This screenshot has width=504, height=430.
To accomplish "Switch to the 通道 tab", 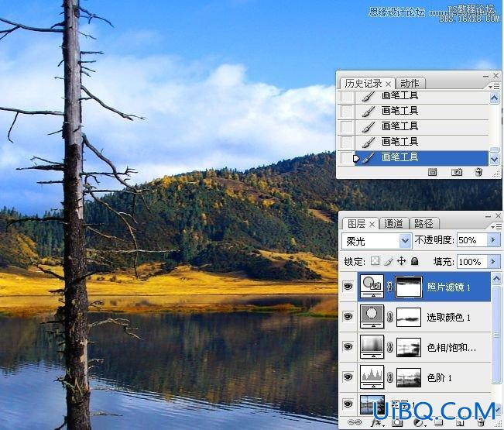I will tap(393, 224).
